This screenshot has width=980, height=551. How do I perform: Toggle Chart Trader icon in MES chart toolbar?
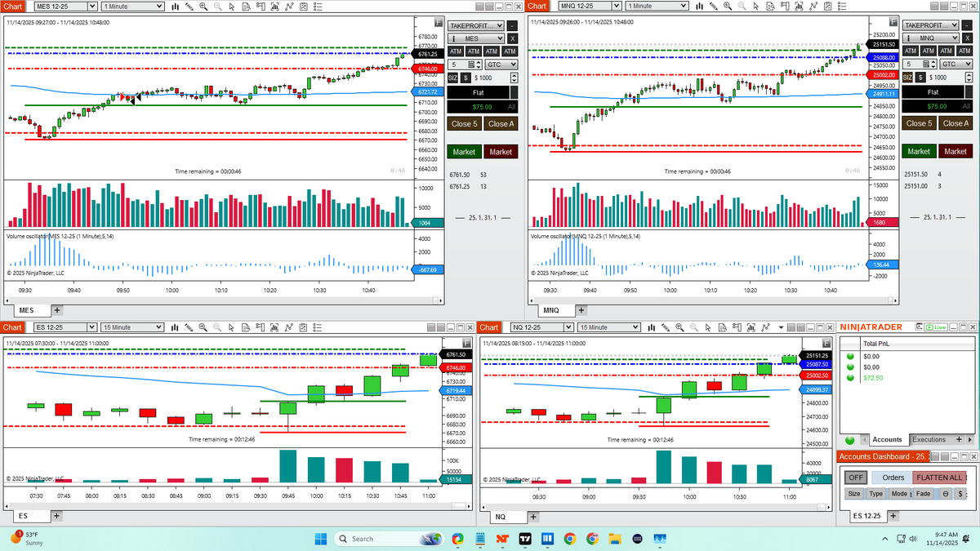pos(260,7)
